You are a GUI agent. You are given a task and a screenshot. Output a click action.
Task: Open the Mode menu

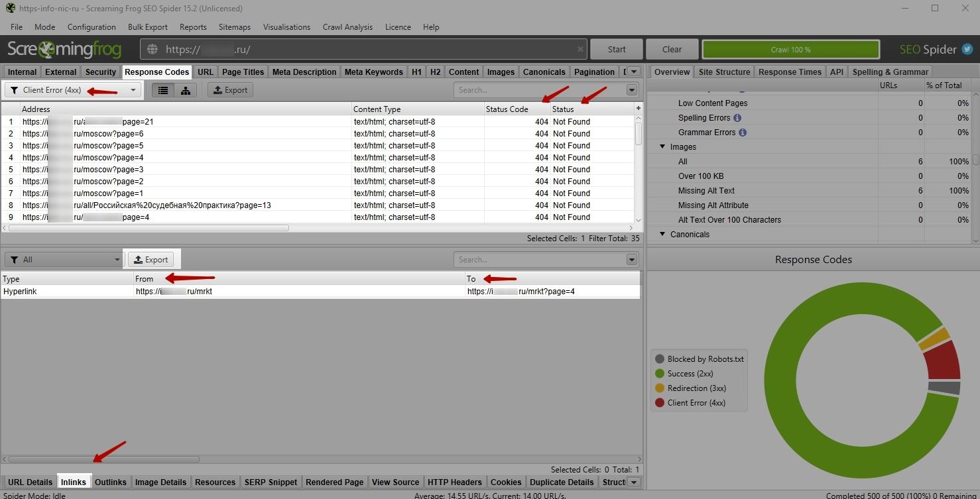(x=45, y=27)
